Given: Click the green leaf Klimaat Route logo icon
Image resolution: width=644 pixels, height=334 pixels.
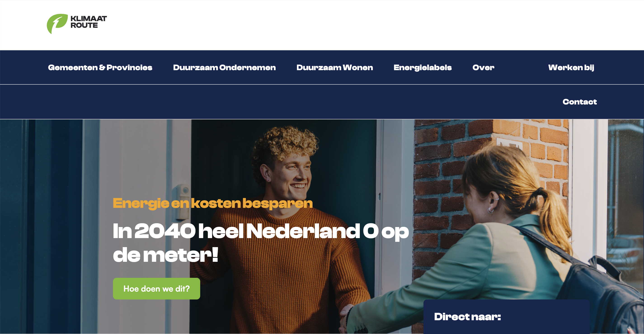Looking at the screenshot, I should coord(57,24).
